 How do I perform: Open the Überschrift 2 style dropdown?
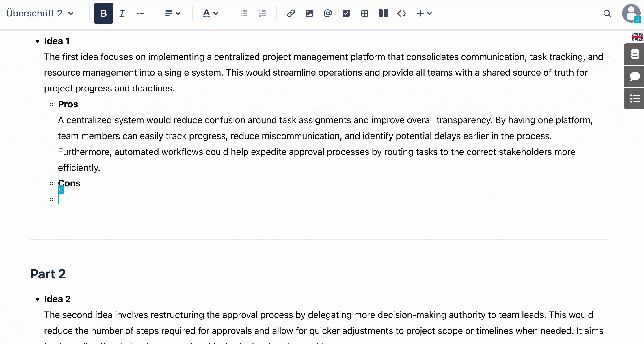point(40,13)
